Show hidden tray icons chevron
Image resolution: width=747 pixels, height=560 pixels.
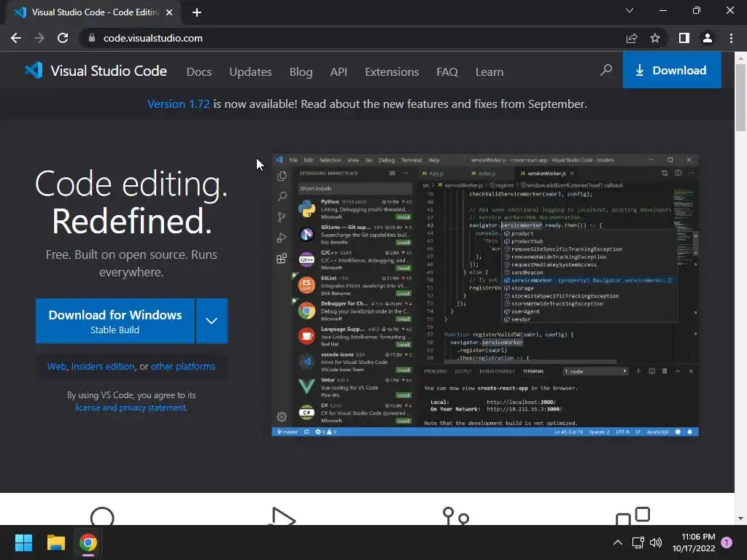tap(617, 542)
